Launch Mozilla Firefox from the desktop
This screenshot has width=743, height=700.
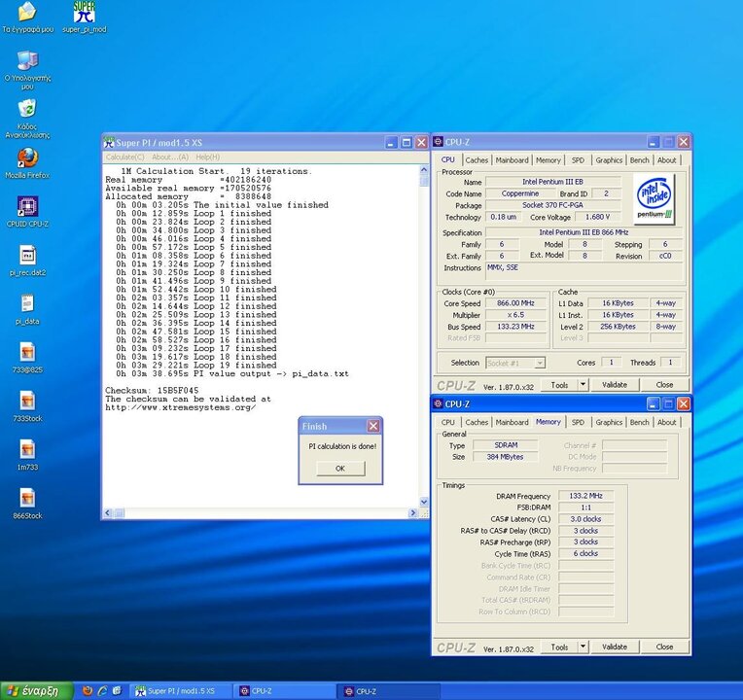tap(27, 163)
